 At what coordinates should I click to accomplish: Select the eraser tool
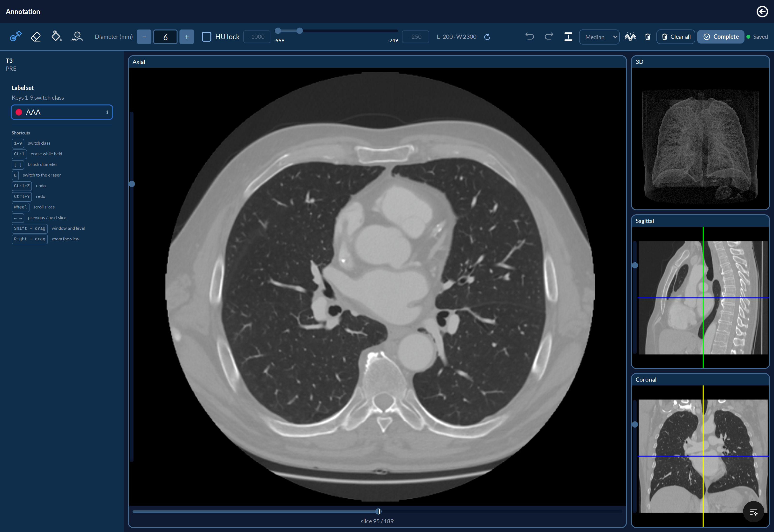36,36
